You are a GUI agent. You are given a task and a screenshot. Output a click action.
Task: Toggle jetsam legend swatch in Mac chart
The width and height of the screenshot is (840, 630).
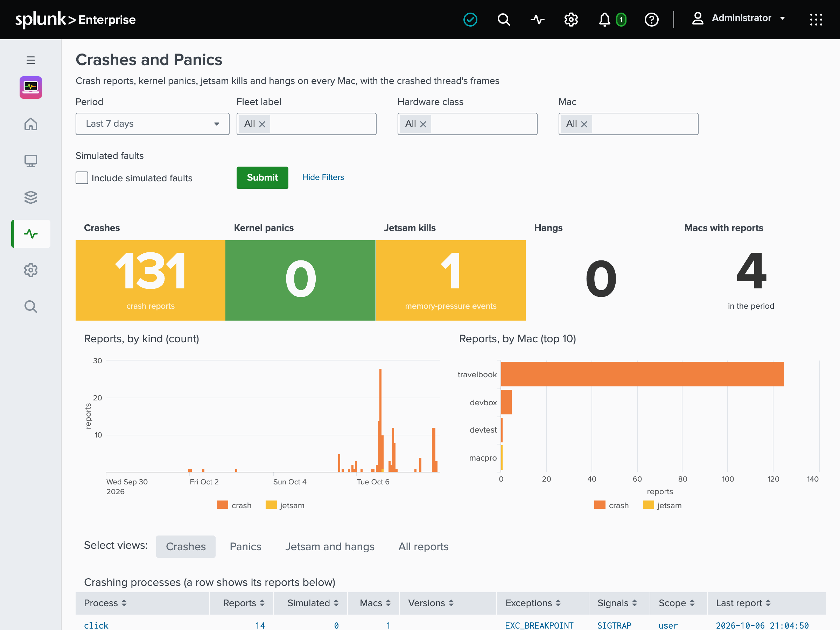(x=648, y=505)
